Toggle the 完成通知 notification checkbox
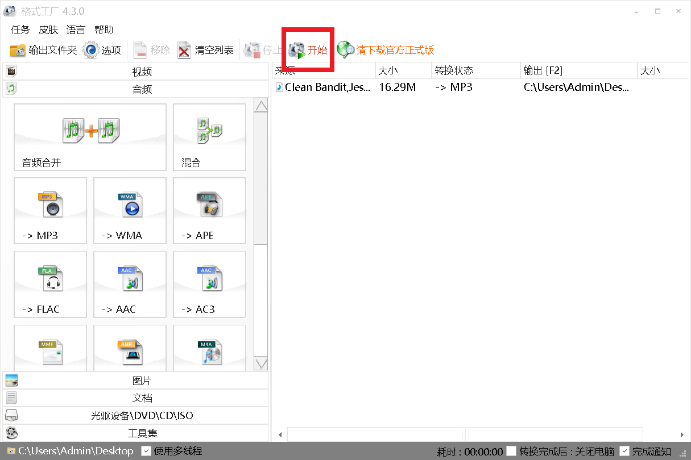Image resolution: width=691 pixels, height=460 pixels. coord(625,452)
